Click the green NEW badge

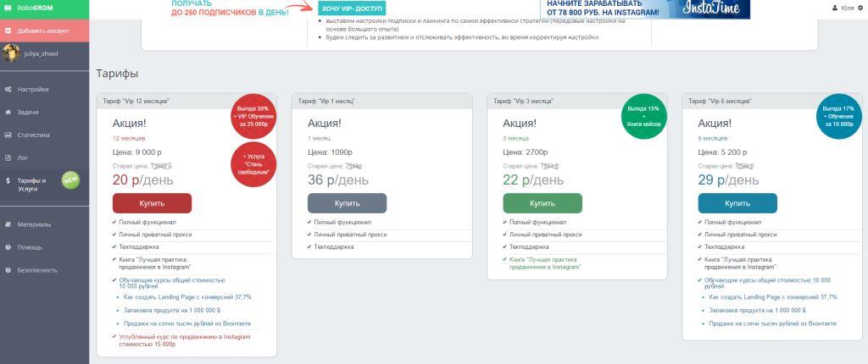click(x=70, y=179)
